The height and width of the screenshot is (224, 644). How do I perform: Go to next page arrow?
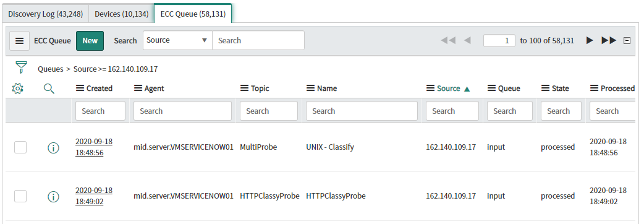click(x=590, y=41)
